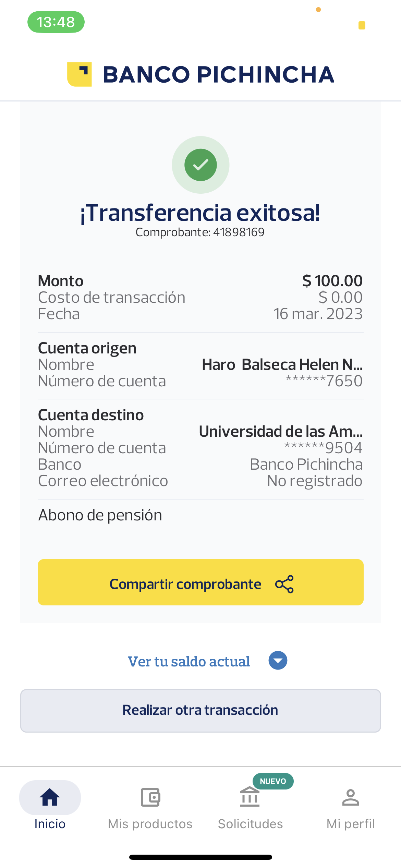Tap the Solicitudes bank building icon

point(250,797)
